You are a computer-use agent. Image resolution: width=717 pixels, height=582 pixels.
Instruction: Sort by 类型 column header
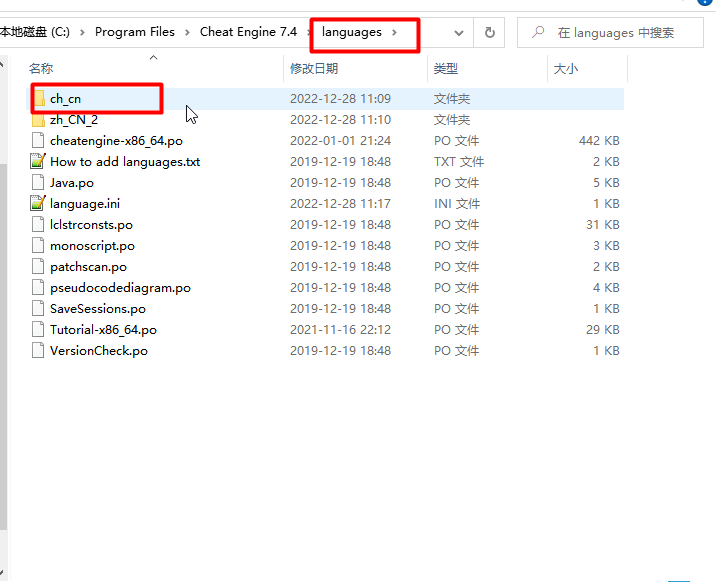point(446,68)
